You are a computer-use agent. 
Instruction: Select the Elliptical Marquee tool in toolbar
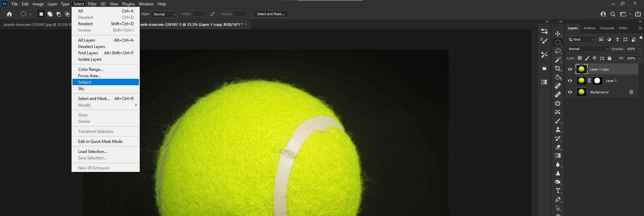pyautogui.click(x=558, y=42)
